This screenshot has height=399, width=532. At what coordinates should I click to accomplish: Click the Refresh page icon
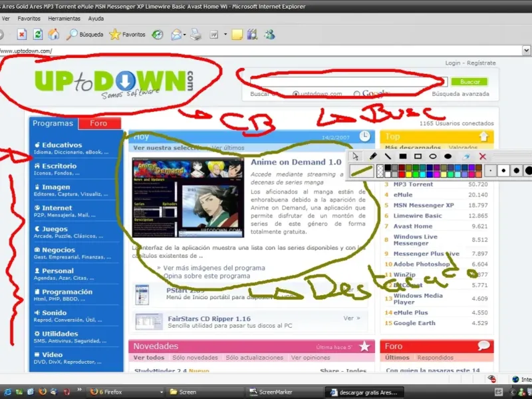tap(37, 35)
